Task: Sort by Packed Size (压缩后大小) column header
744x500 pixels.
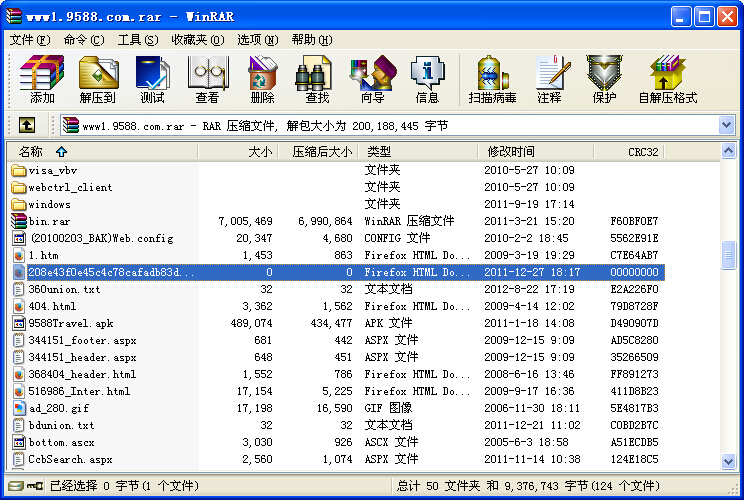Action: (318, 152)
